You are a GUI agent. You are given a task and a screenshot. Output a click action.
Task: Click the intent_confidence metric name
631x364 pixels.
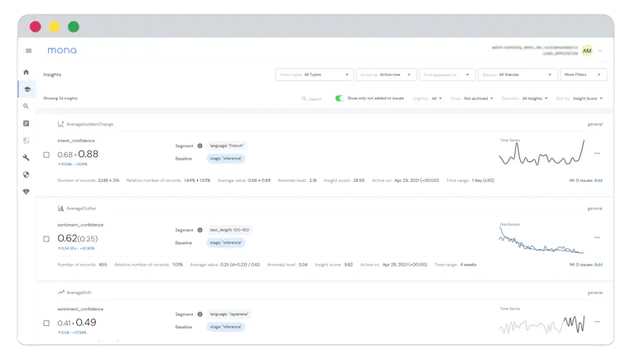(76, 141)
